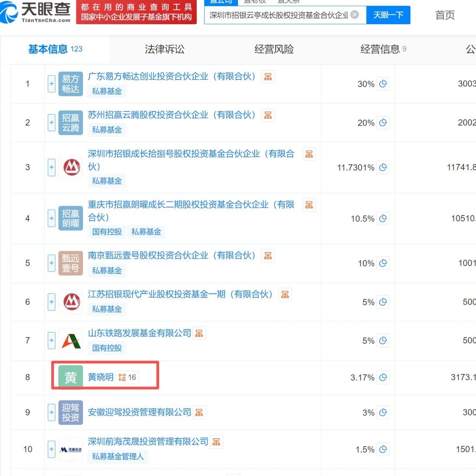Click the 11.7301% shareholding value
The height and width of the screenshot is (476, 476).
point(356,168)
